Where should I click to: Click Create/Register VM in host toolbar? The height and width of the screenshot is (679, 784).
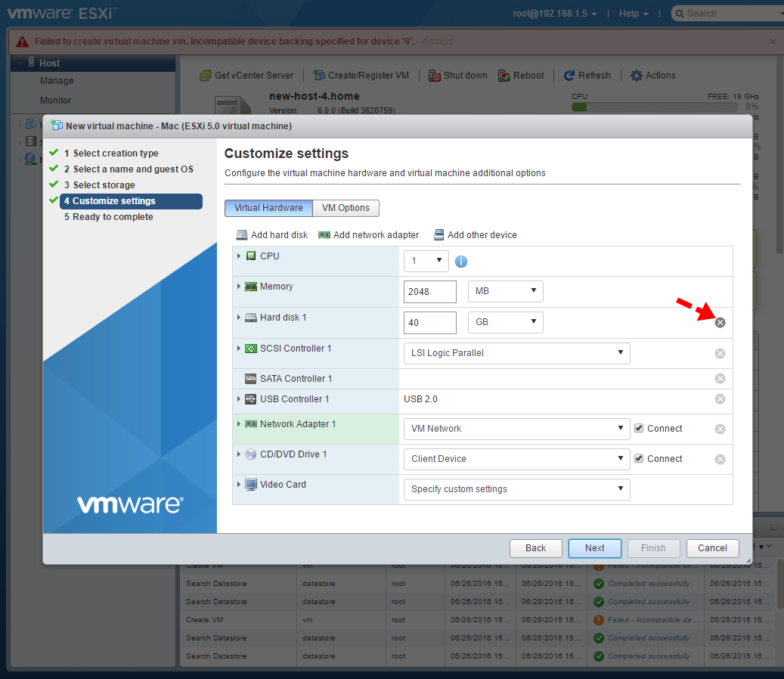361,76
